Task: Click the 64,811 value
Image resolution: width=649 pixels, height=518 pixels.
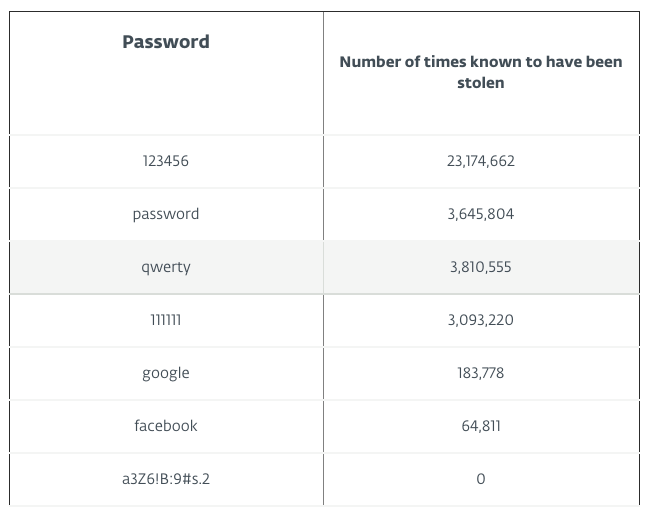Action: point(481,426)
